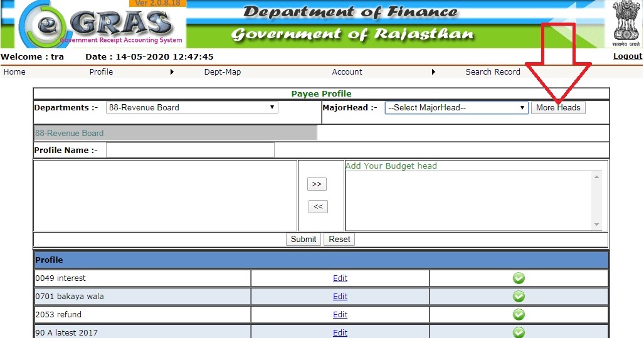Click the greyed 88-Revenue Board field
This screenshot has width=644, height=338.
point(176,133)
